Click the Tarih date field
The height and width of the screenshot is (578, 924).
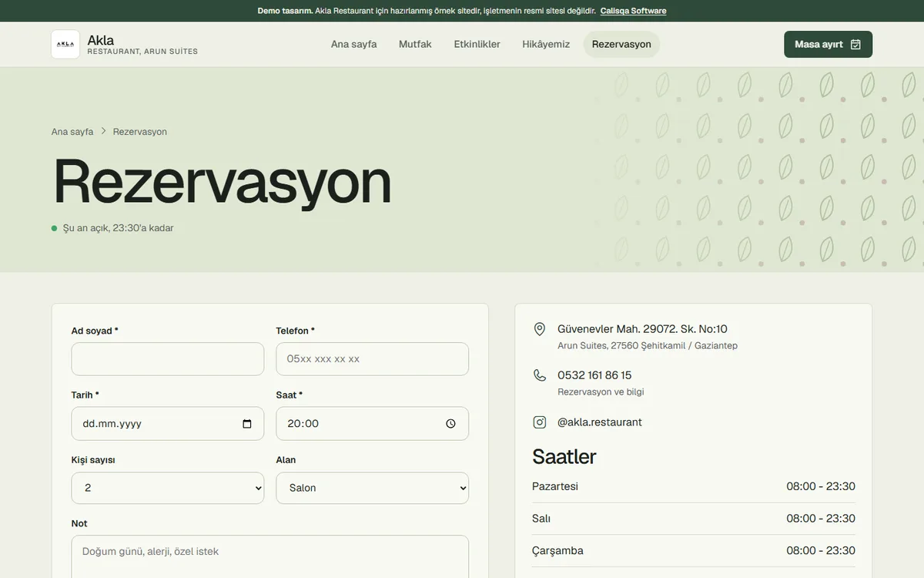(168, 424)
